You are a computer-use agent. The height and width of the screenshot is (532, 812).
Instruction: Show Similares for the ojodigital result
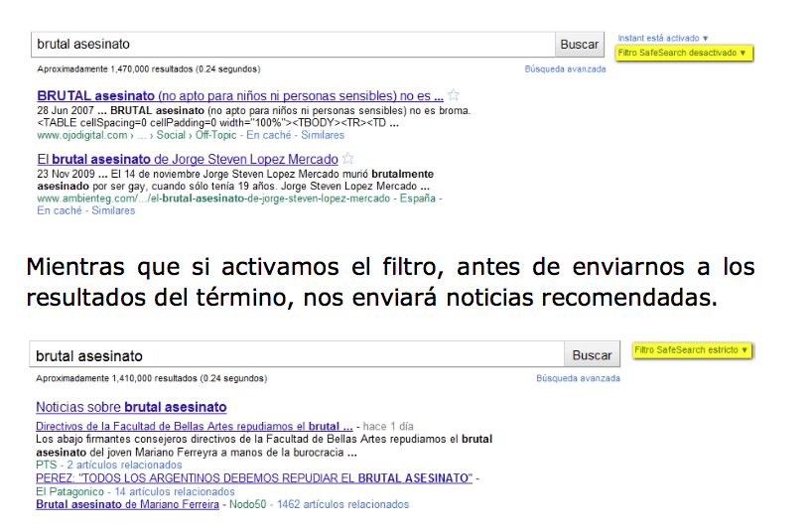tap(322, 135)
